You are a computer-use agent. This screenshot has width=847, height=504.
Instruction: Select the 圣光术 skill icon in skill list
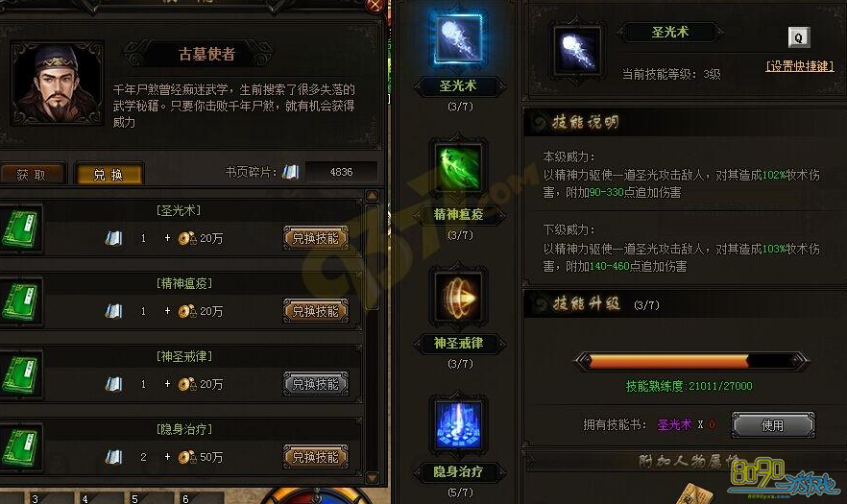pos(458,39)
